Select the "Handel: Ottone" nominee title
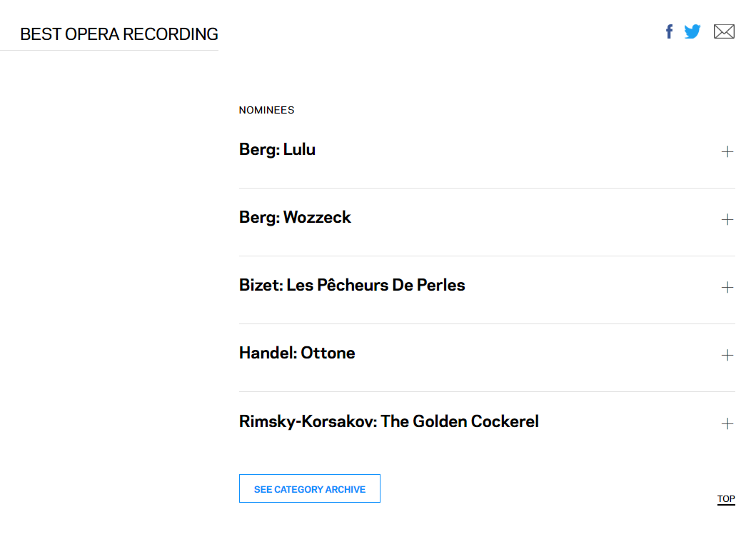 click(x=297, y=353)
